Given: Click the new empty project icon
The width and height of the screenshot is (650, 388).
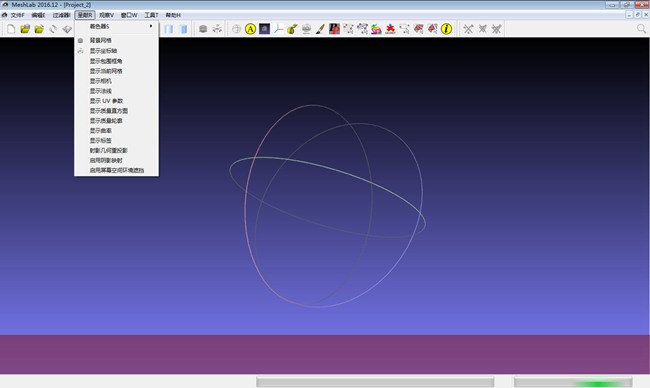Looking at the screenshot, I should click(11, 29).
